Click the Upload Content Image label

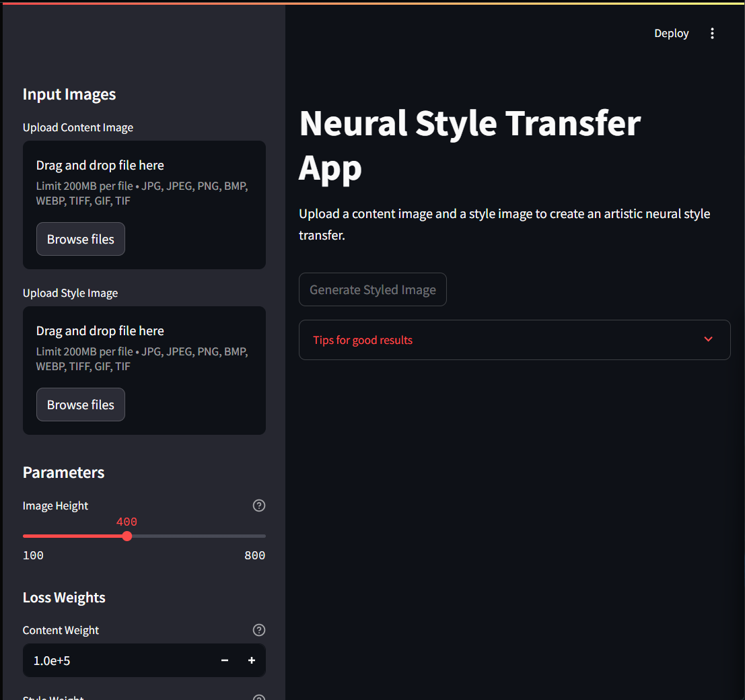tap(78, 128)
